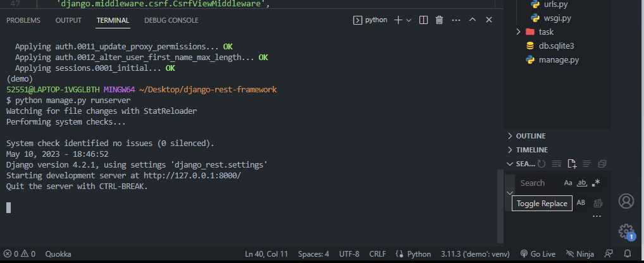Switch to the OUTPUT tab
Image resolution: width=644 pixels, height=263 pixels.
coord(68,20)
